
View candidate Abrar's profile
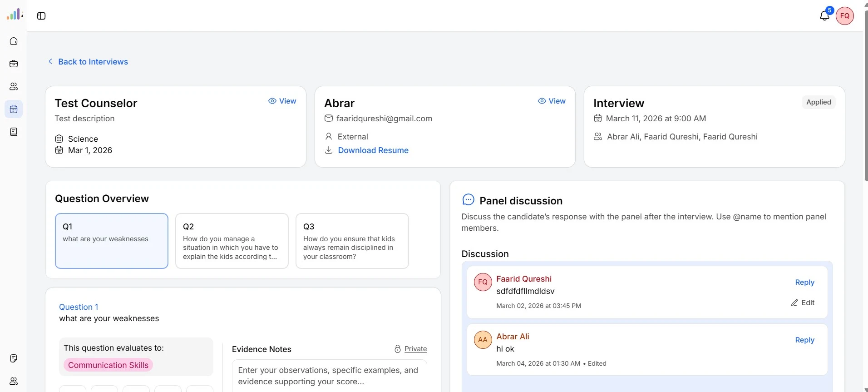tap(552, 101)
